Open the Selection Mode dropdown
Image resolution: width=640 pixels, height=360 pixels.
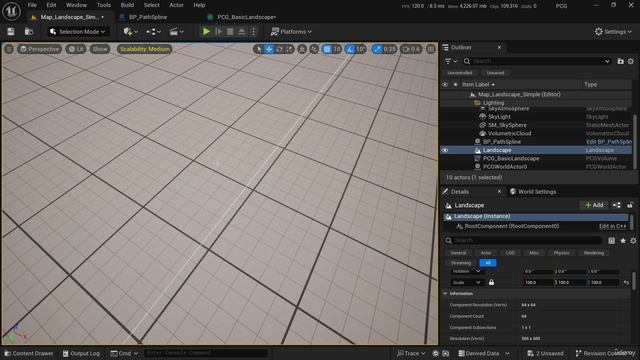click(77, 31)
